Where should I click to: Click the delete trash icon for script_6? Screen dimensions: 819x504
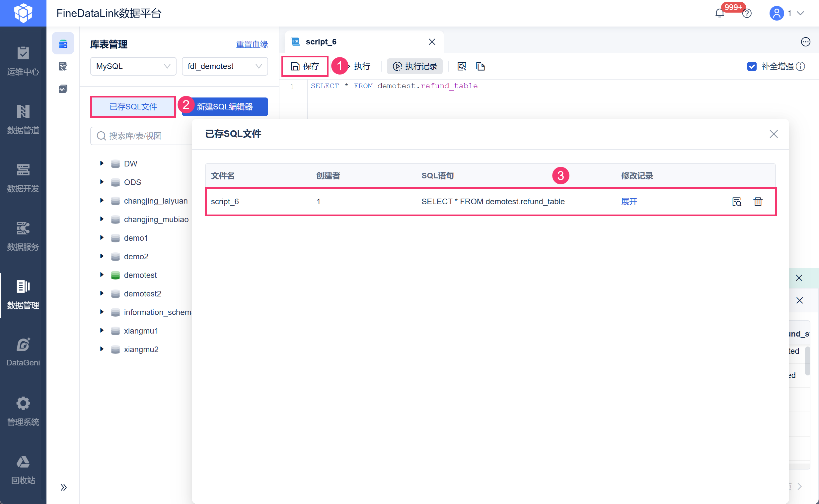[758, 202]
